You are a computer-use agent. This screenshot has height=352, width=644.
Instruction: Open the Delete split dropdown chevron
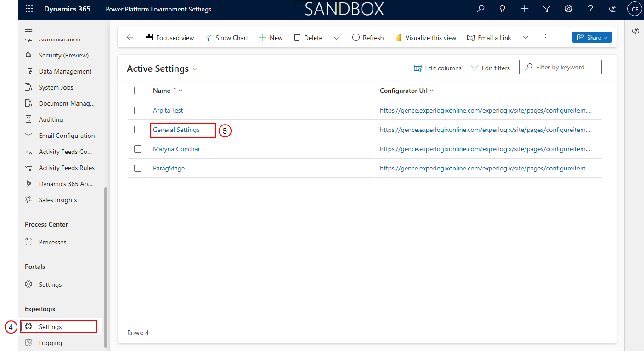pyautogui.click(x=337, y=38)
